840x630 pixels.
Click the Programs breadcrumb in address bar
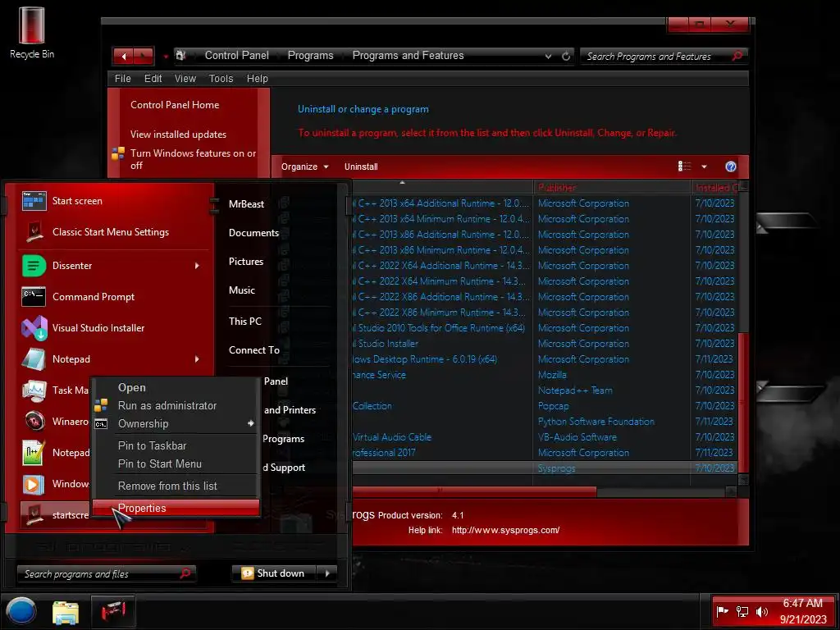[x=310, y=56]
